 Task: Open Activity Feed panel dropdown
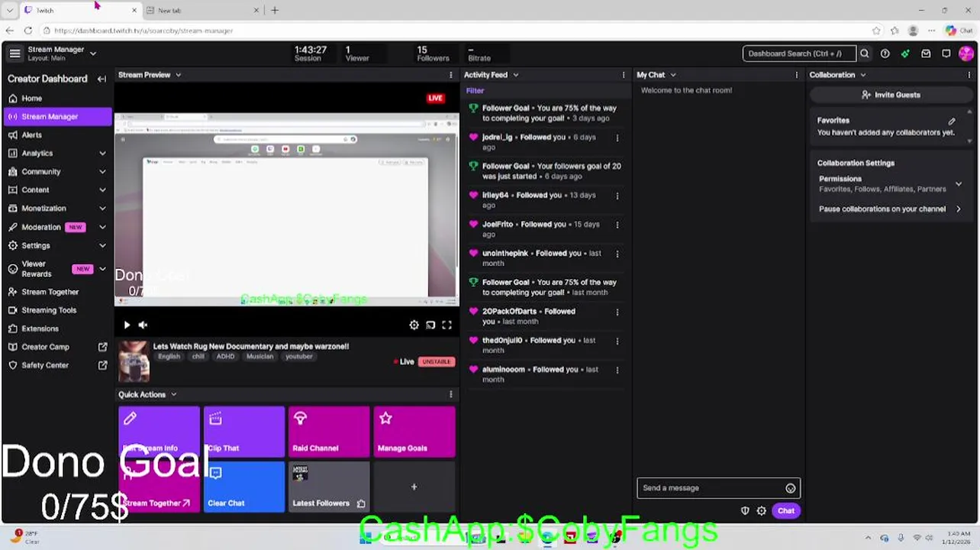(x=515, y=75)
